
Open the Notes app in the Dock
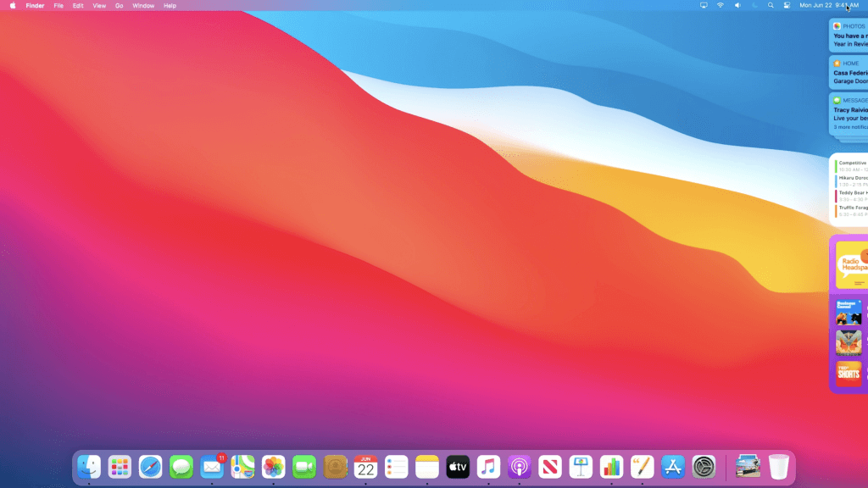click(427, 467)
